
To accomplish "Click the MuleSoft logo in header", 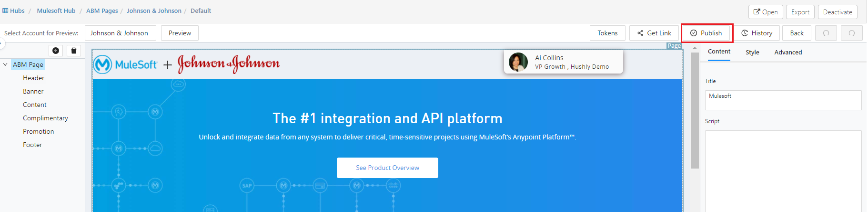I will pyautogui.click(x=125, y=64).
